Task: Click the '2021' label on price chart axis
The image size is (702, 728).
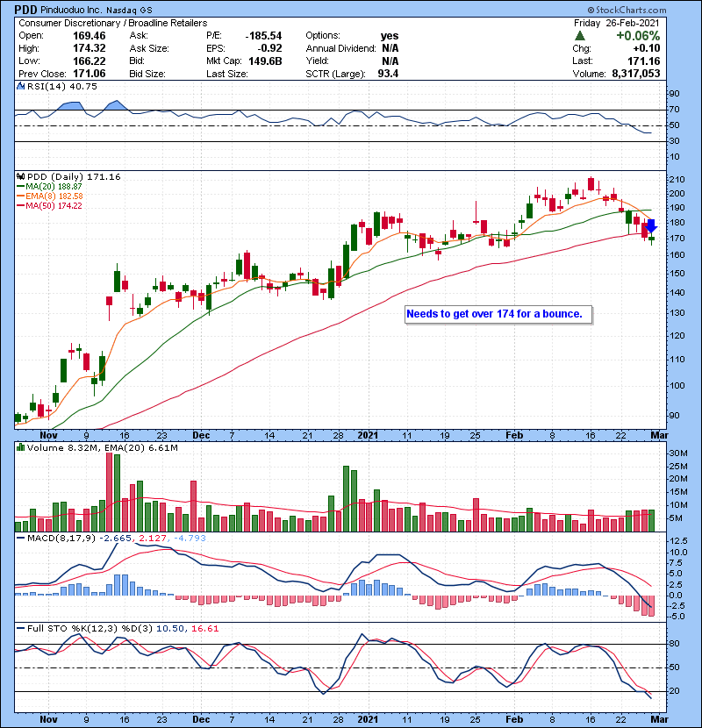Action: (368, 436)
